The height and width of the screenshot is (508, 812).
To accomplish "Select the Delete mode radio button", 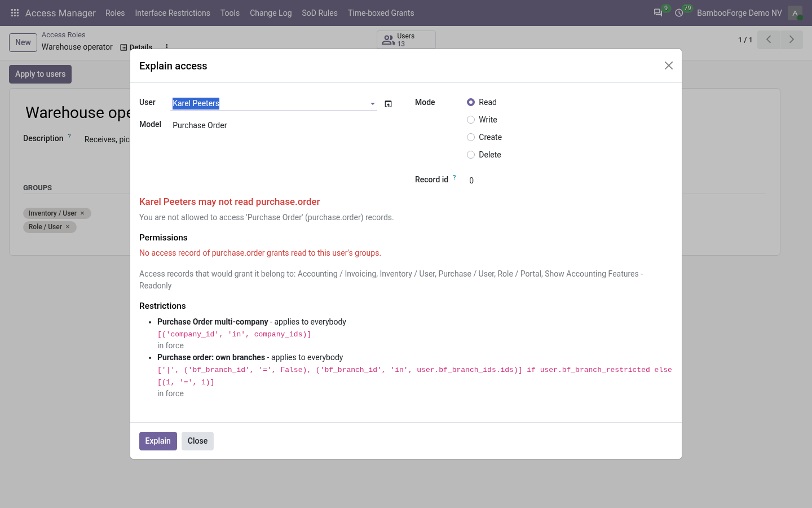I will (471, 155).
